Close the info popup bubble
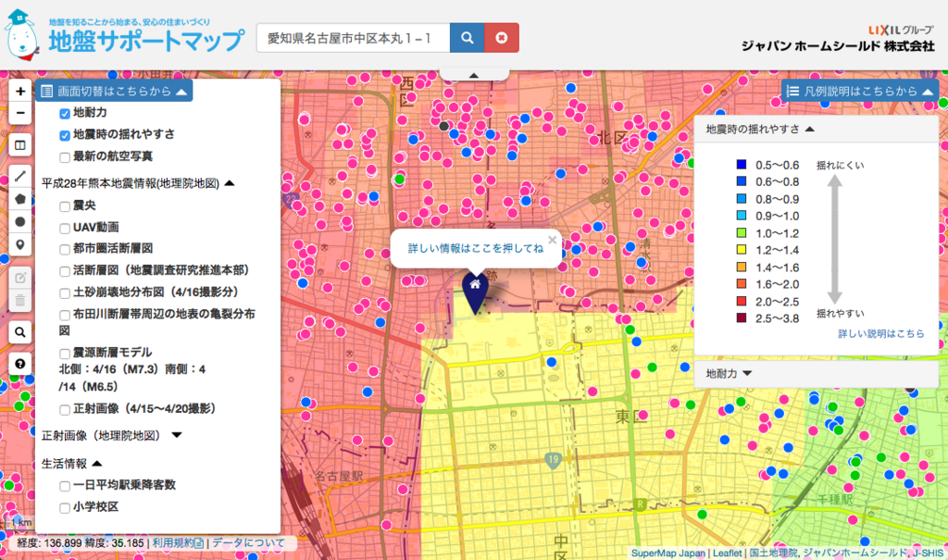The width and height of the screenshot is (948, 560). (552, 240)
